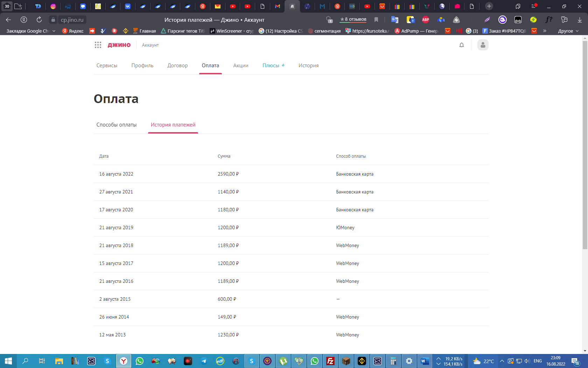
Task: Open the Jino services grid menu
Action: point(98,45)
